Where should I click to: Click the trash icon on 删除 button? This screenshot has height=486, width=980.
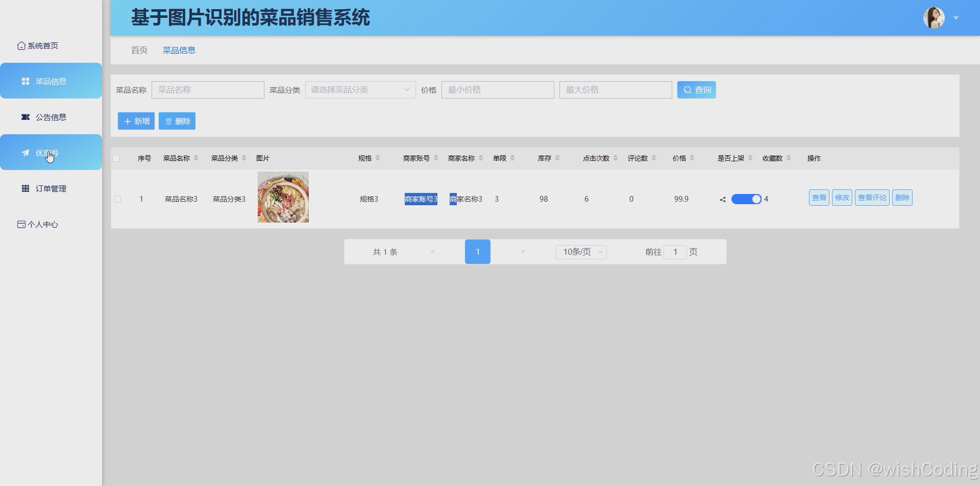[x=169, y=121]
